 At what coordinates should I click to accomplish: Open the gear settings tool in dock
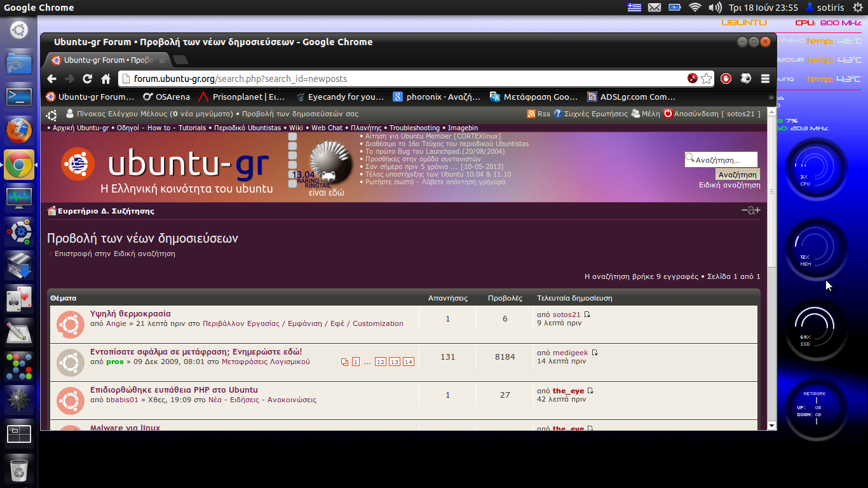[18, 231]
